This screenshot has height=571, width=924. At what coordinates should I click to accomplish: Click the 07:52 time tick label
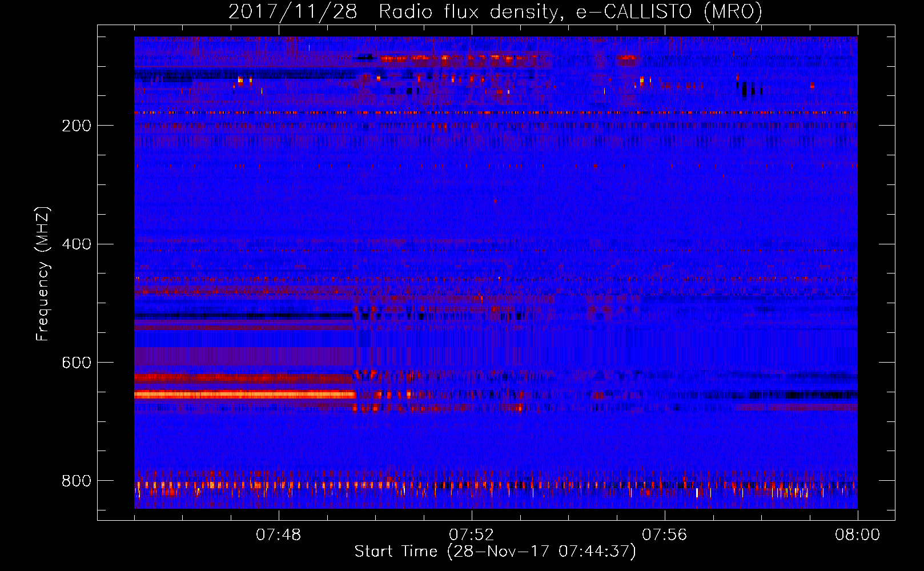[472, 535]
